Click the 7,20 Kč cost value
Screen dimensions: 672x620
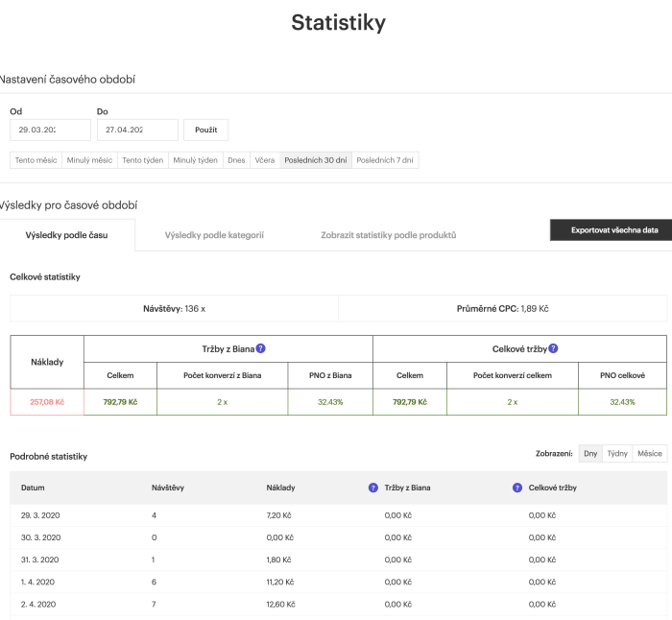click(278, 515)
